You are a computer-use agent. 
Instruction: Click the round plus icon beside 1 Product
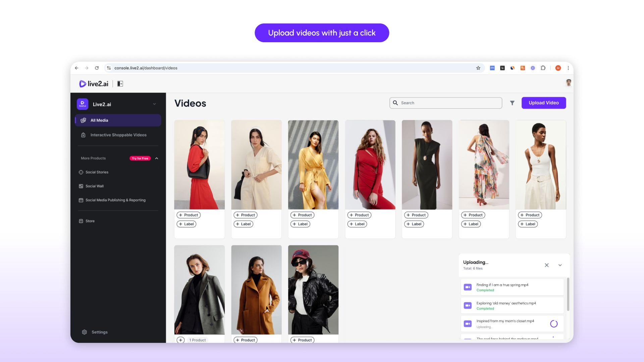(180, 340)
